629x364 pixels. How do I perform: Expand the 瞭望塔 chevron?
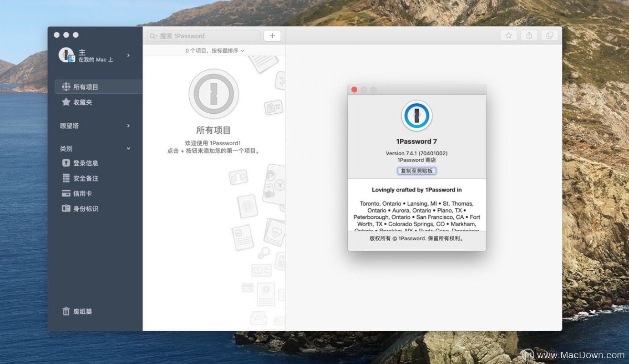click(x=128, y=126)
